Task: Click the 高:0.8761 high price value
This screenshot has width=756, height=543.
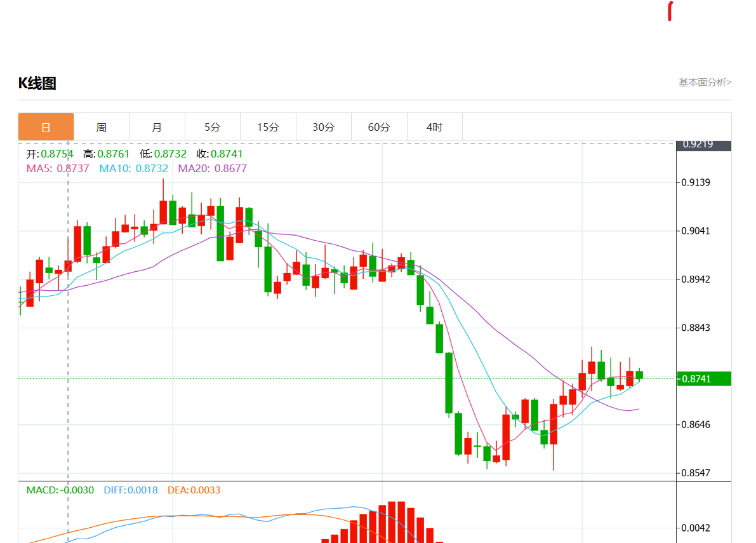Action: click(106, 154)
